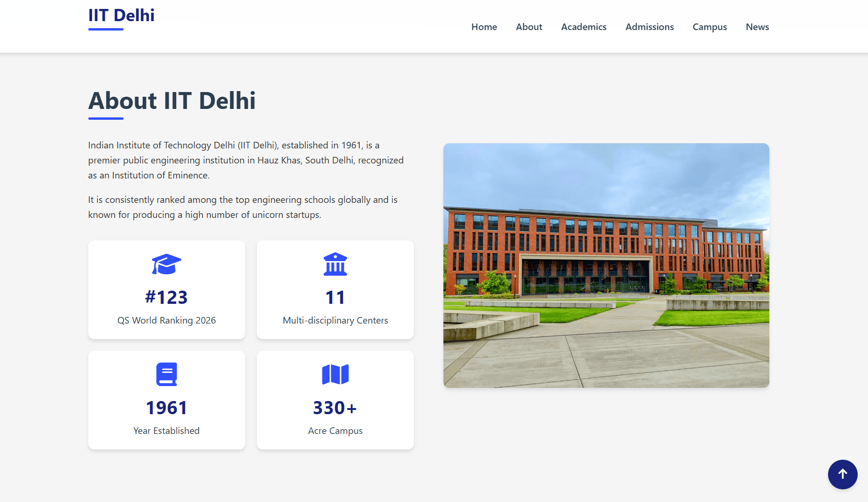The width and height of the screenshot is (868, 502).
Task: Click the institution building icon above 11
Action: tap(335, 264)
